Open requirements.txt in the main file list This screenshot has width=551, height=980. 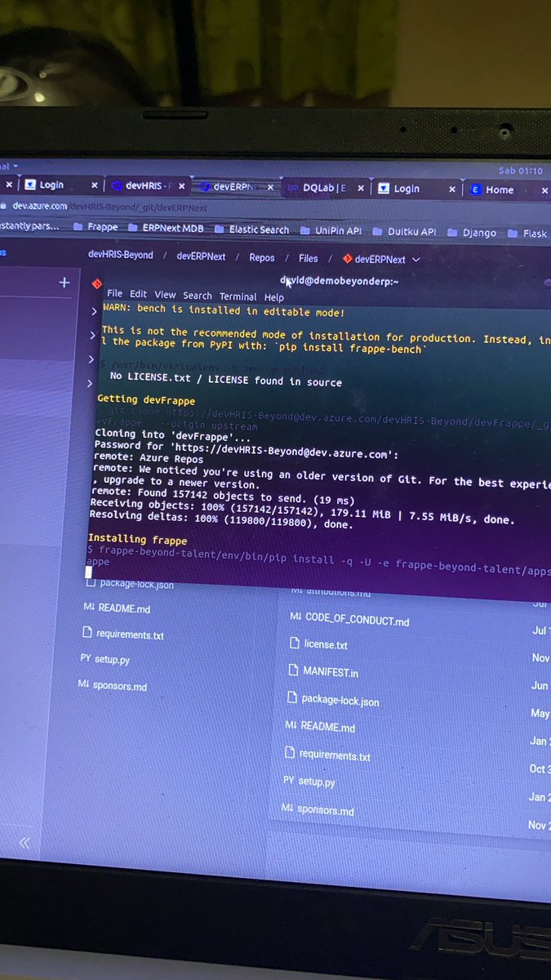click(x=334, y=755)
